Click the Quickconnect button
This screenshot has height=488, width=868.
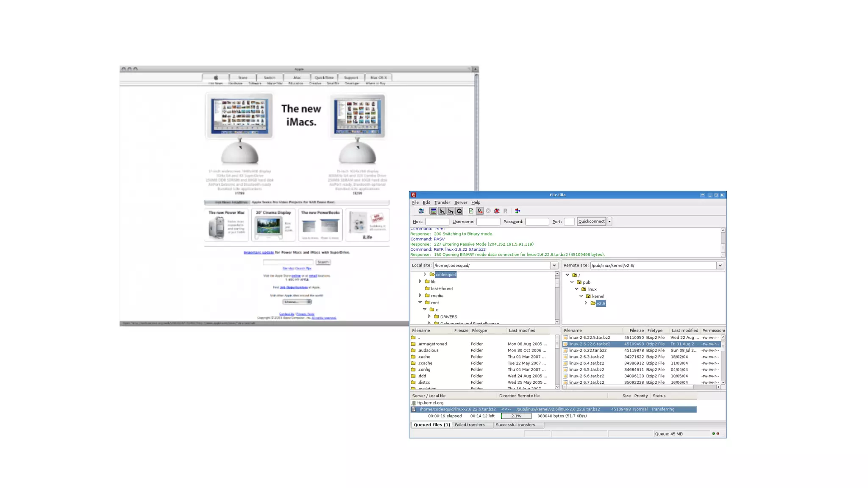591,221
